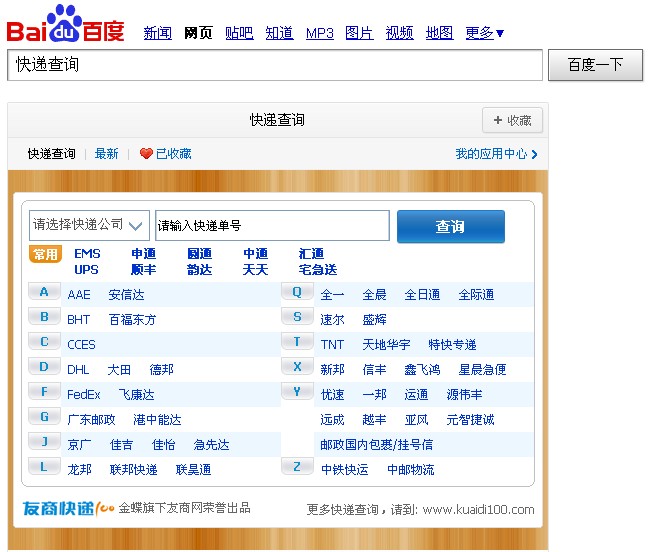This screenshot has width=649, height=552.
Task: Select letter A index badge
Action: pos(44,292)
